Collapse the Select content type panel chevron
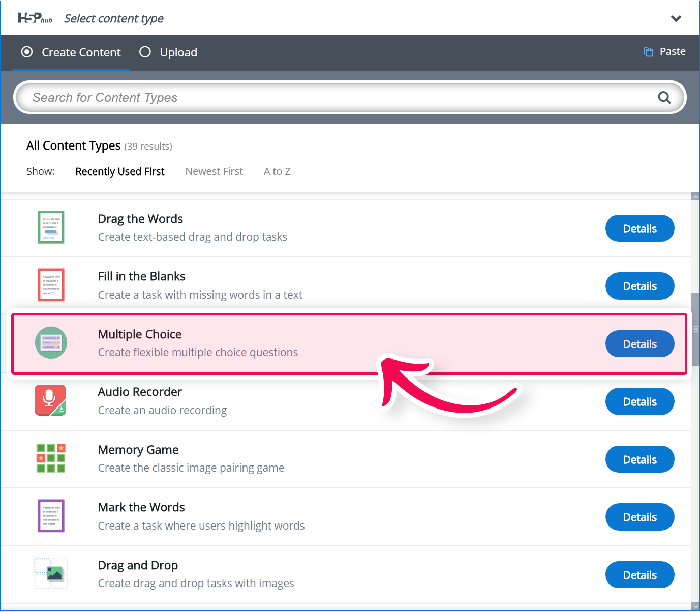This screenshot has height=612, width=700. pyautogui.click(x=676, y=19)
